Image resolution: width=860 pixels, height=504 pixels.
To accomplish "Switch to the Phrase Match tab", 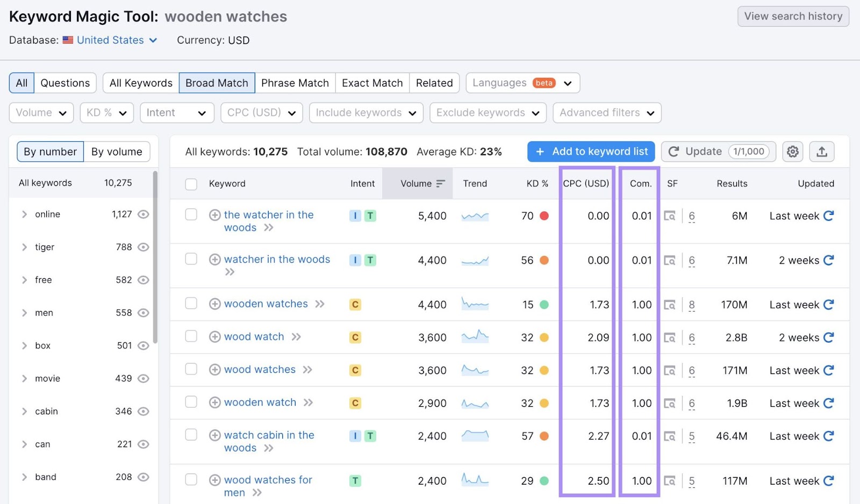I will click(x=295, y=83).
